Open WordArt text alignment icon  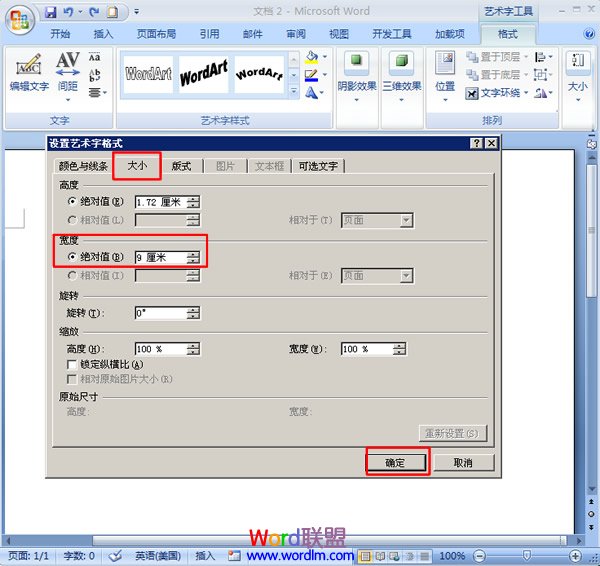pyautogui.click(x=98, y=92)
